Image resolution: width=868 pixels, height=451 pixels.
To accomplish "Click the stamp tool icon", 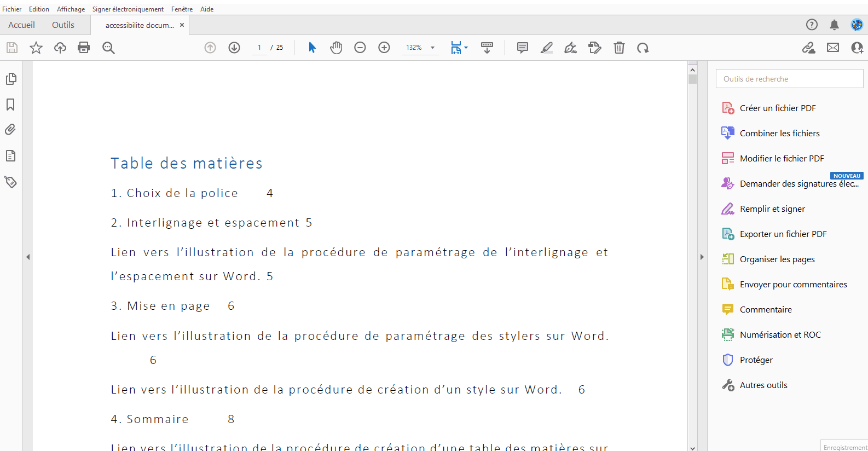I will (595, 48).
